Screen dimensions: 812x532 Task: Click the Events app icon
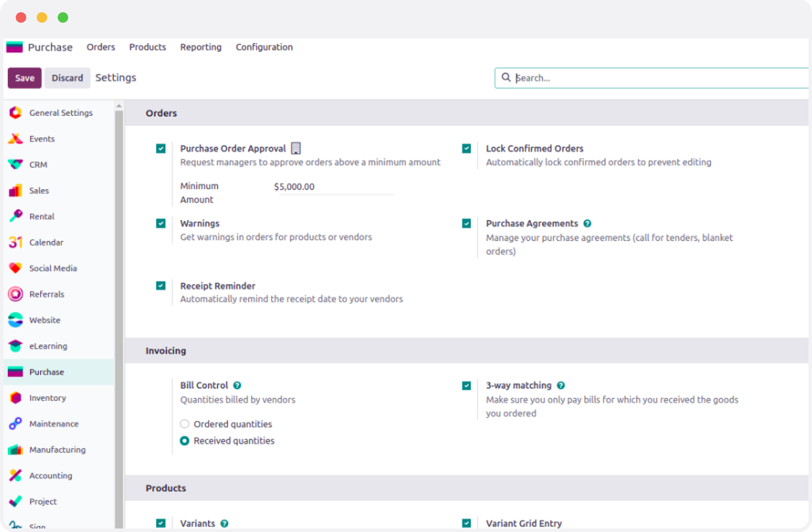point(15,139)
